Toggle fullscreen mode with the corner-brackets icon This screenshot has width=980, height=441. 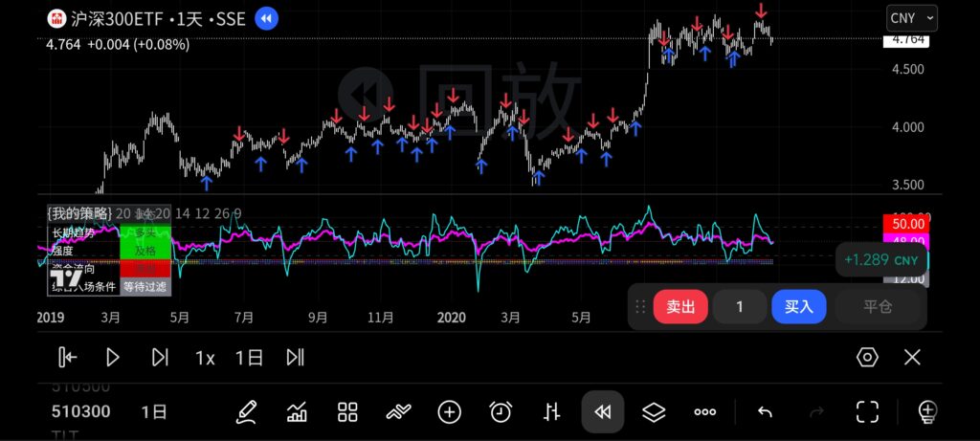(x=867, y=412)
